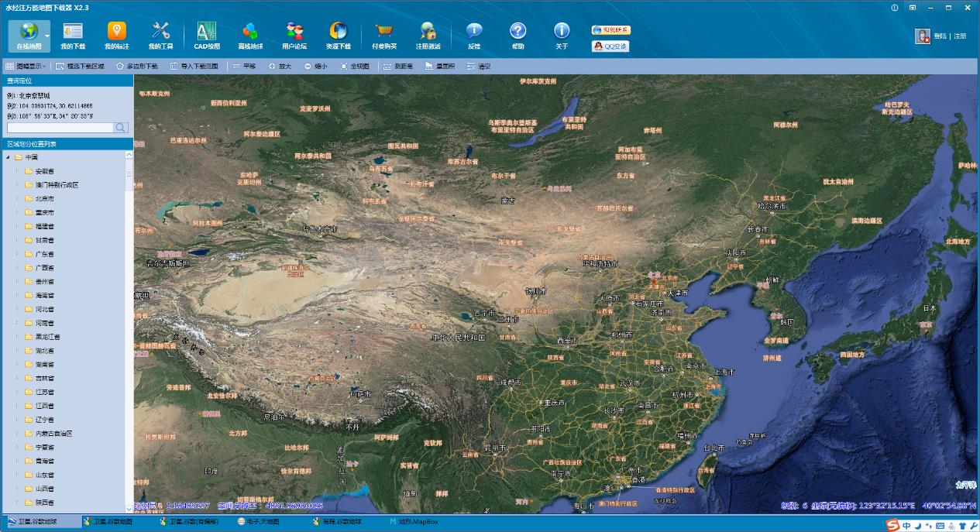Select 广西省 in region list
Screen dimensions: 980x532
point(44,267)
